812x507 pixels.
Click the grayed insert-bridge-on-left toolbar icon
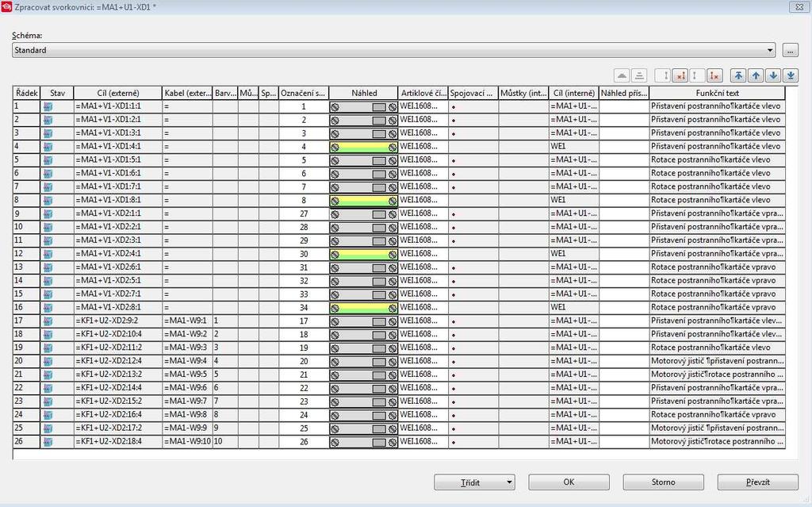(663, 75)
